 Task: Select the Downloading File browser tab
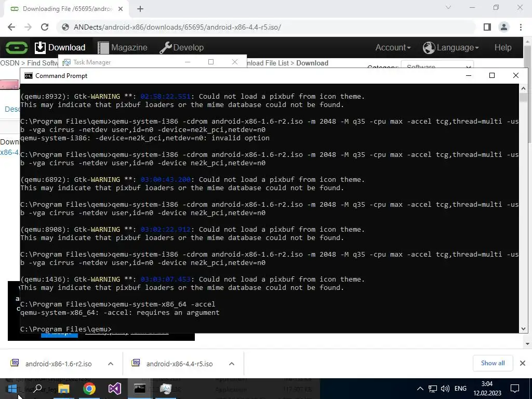point(66,9)
